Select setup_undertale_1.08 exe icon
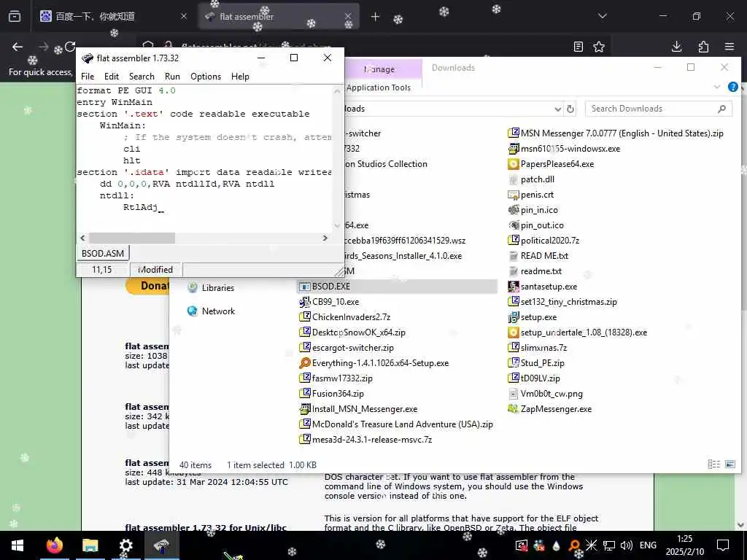The image size is (747, 560). [513, 332]
